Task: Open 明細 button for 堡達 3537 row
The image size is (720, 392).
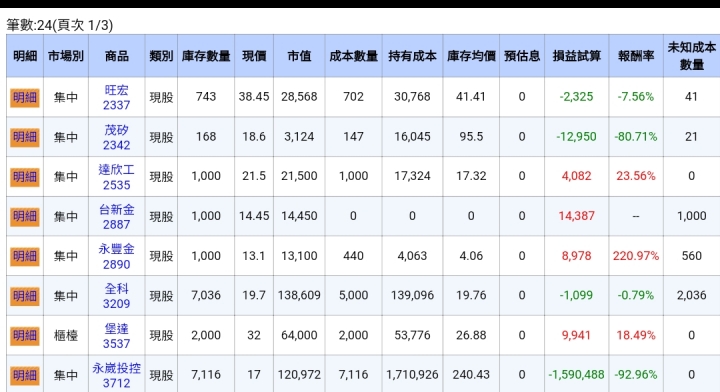Action: pyautogui.click(x=25, y=336)
